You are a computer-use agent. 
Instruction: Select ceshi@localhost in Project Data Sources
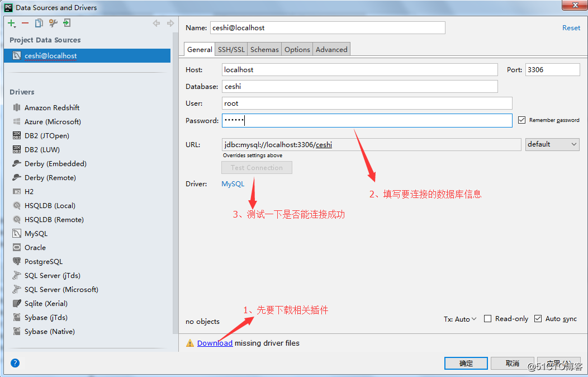87,55
